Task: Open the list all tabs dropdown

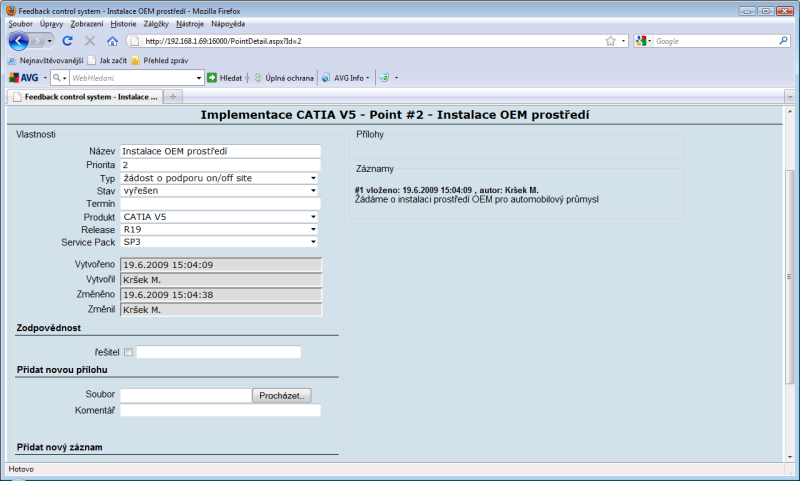Action: point(790,96)
